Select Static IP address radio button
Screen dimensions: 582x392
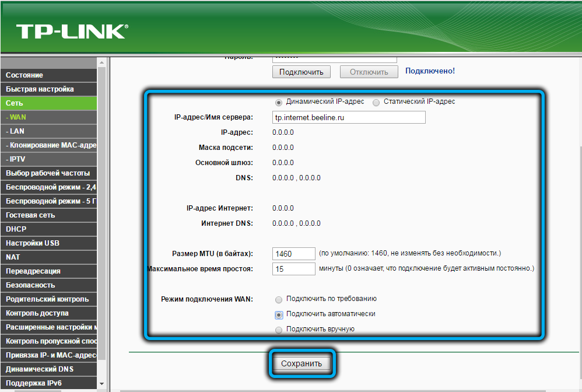point(376,102)
